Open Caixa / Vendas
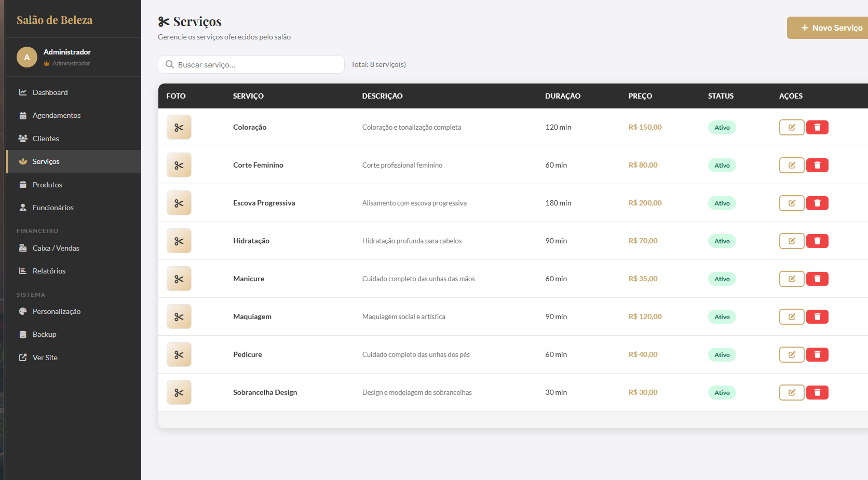This screenshot has width=868, height=480. pyautogui.click(x=74, y=248)
